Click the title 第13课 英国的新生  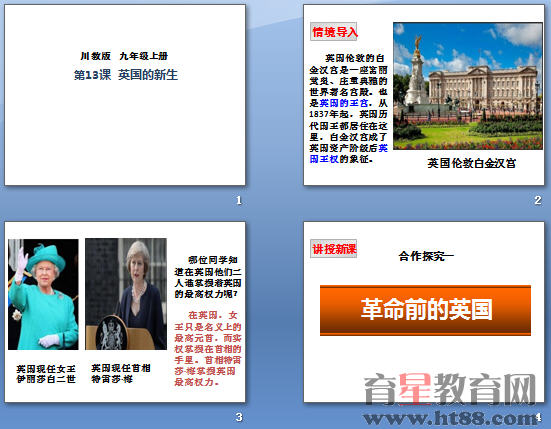[125, 75]
